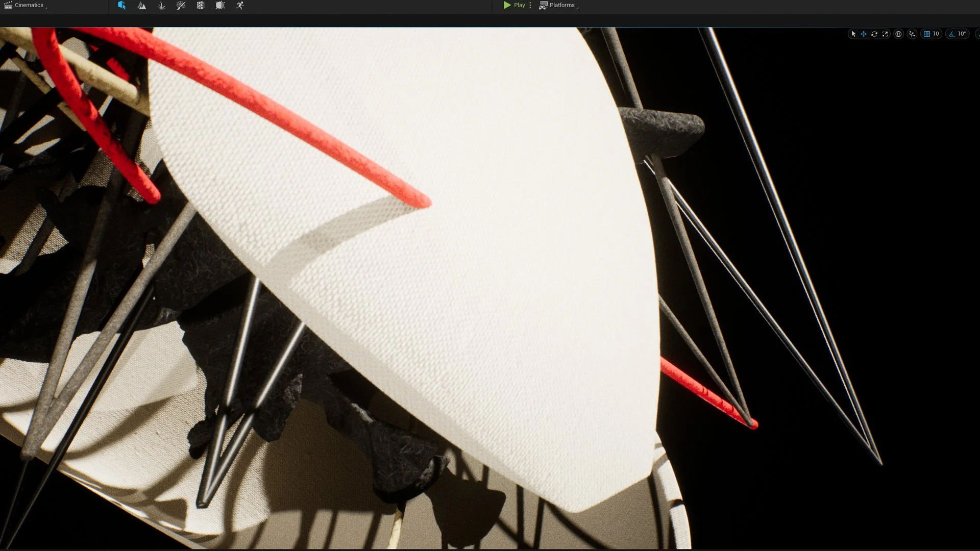Toggle world coordinate system globe
The width and height of the screenshot is (980, 551).
tap(898, 34)
